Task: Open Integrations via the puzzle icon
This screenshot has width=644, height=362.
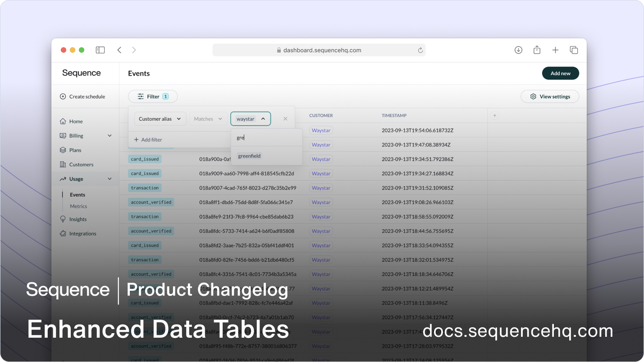Action: pyautogui.click(x=64, y=233)
